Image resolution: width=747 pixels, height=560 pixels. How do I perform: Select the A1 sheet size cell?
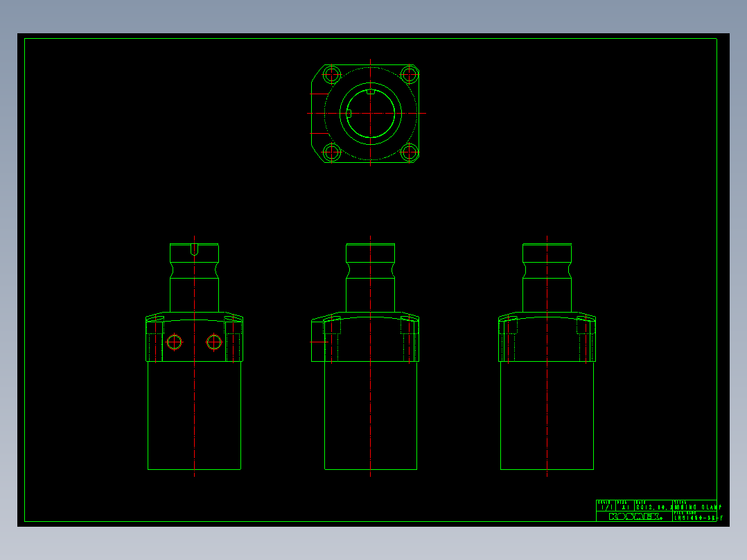coord(626,507)
